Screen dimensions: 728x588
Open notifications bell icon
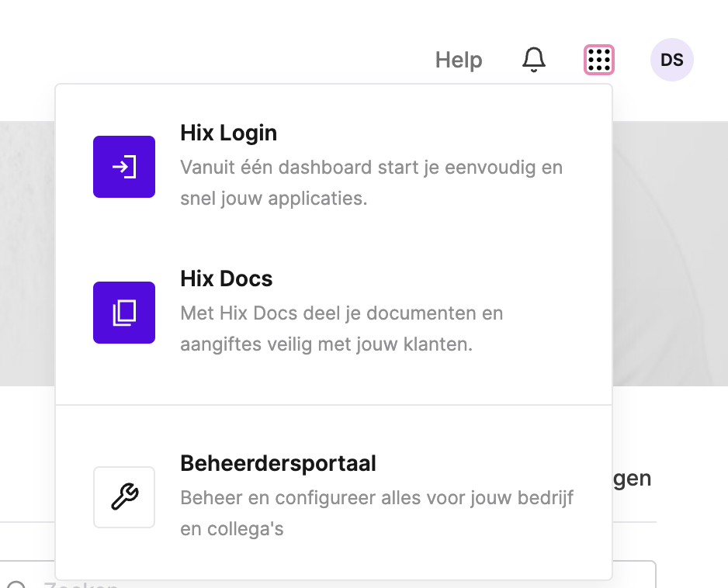tap(534, 60)
